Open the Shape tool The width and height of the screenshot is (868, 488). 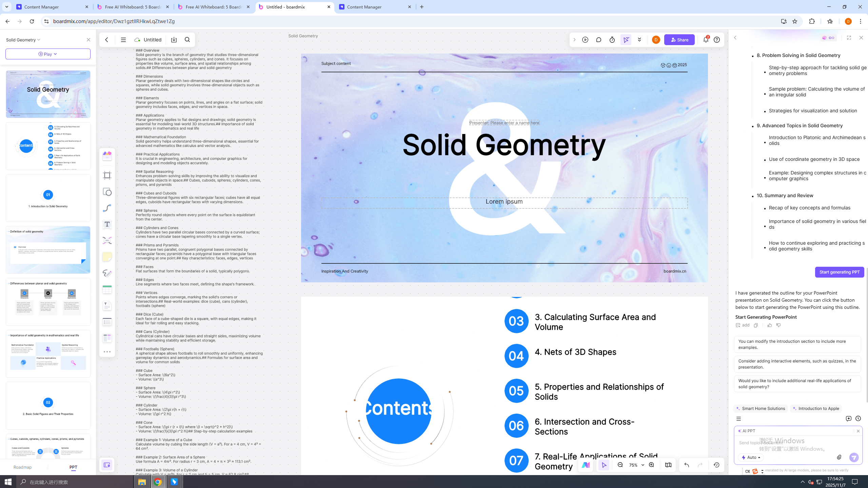point(107,192)
